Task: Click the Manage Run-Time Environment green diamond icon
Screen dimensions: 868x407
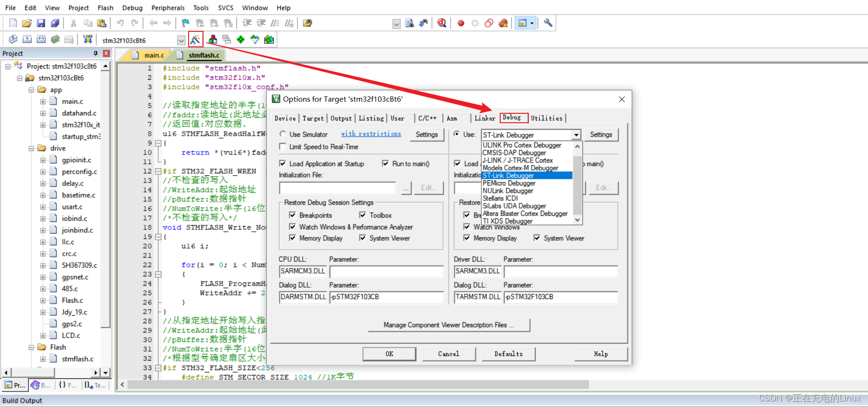Action: (x=241, y=39)
